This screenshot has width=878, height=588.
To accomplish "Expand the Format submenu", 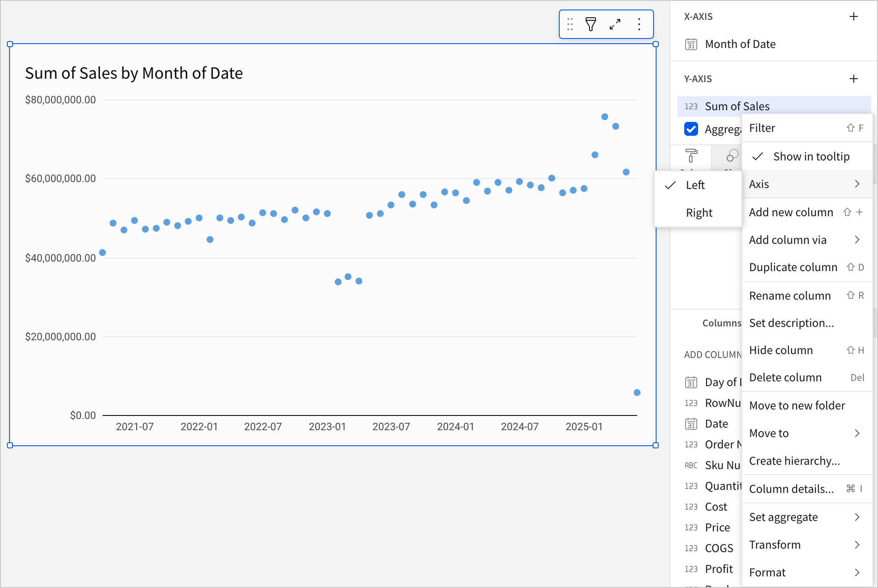I will (x=807, y=572).
